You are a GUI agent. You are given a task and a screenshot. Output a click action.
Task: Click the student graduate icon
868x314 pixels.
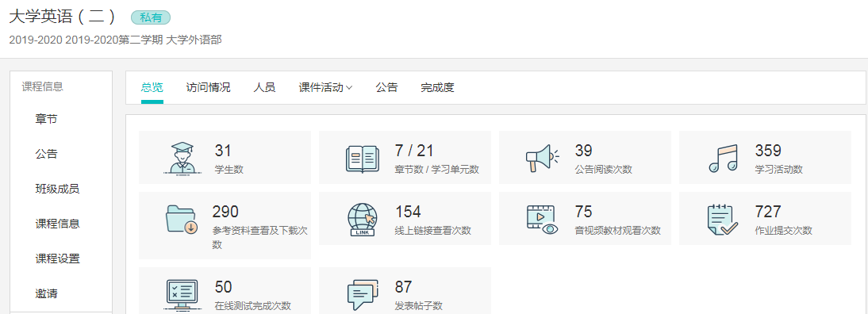click(x=182, y=158)
